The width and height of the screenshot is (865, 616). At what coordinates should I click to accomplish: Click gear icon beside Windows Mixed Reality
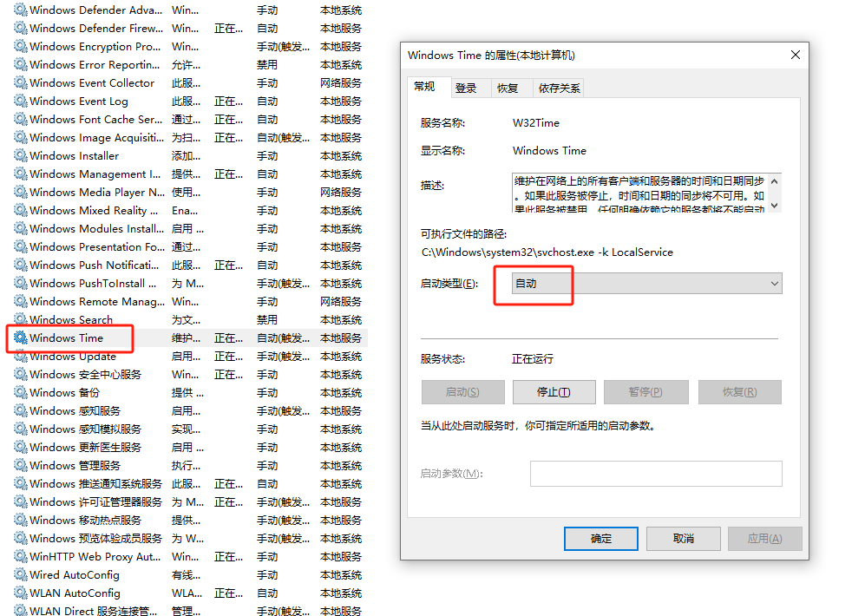click(21, 210)
